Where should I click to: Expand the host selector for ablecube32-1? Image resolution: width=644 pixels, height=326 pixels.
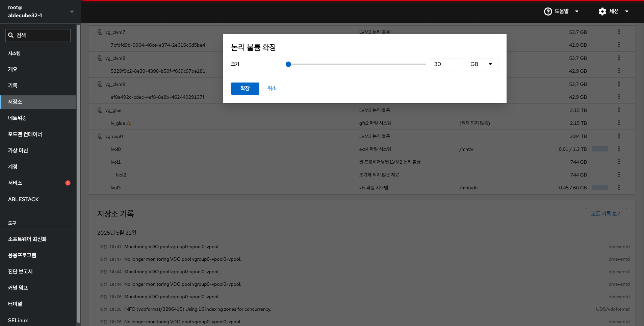(x=72, y=12)
